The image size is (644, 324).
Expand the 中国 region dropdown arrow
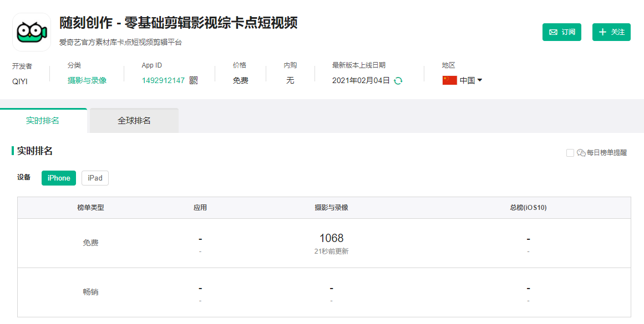(480, 80)
